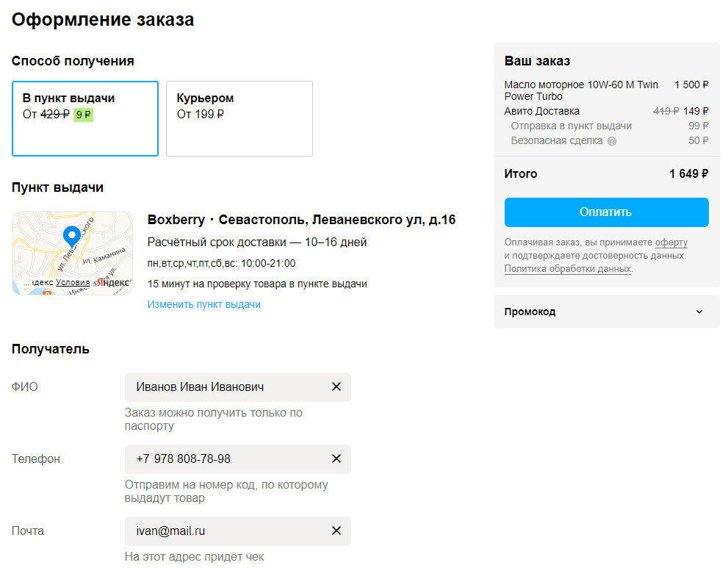Open the оферту link

(671, 242)
